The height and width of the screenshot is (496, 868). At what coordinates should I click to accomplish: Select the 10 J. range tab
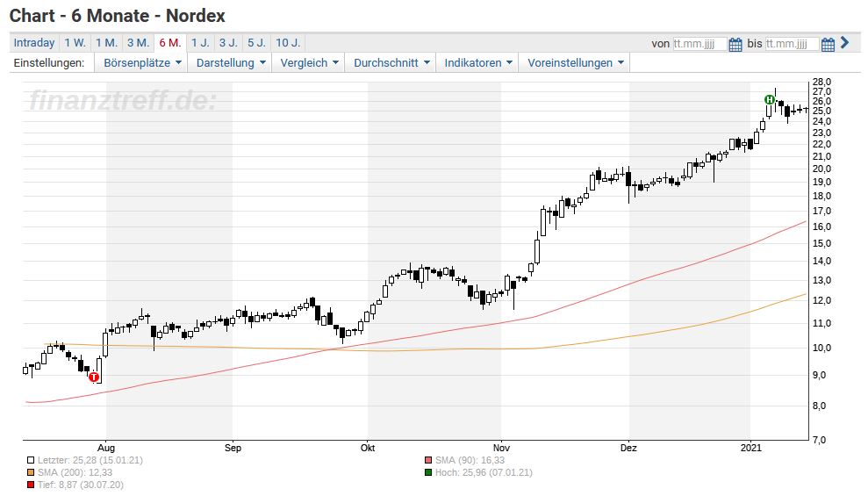[288, 43]
